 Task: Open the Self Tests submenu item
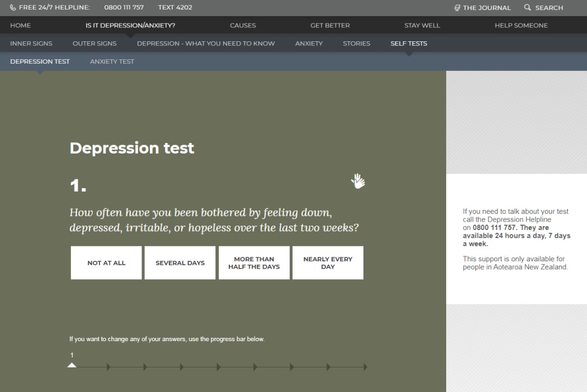[409, 44]
